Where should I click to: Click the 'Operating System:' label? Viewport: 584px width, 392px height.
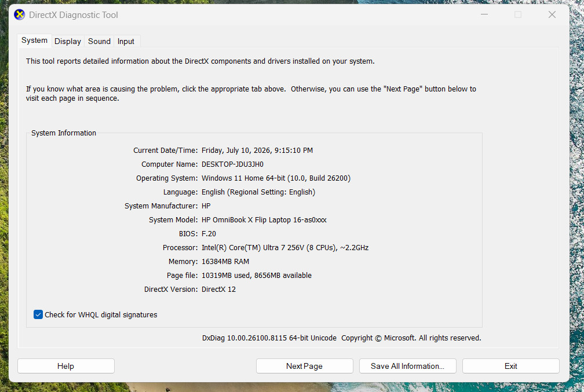coord(167,178)
